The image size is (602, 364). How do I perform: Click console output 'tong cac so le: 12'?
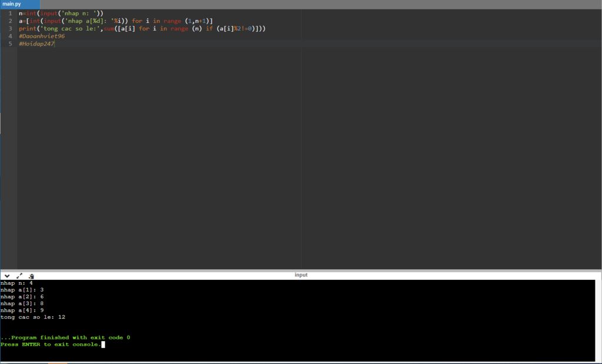click(33, 317)
